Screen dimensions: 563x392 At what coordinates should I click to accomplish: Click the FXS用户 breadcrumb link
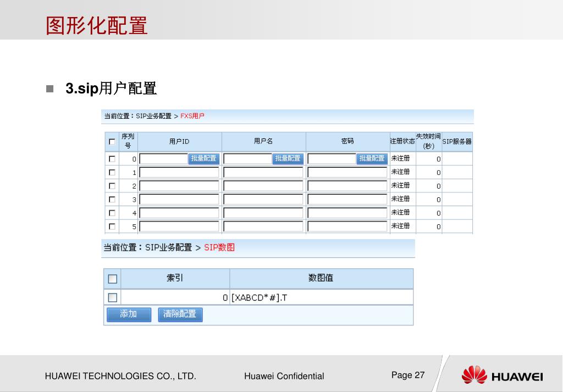pos(192,116)
